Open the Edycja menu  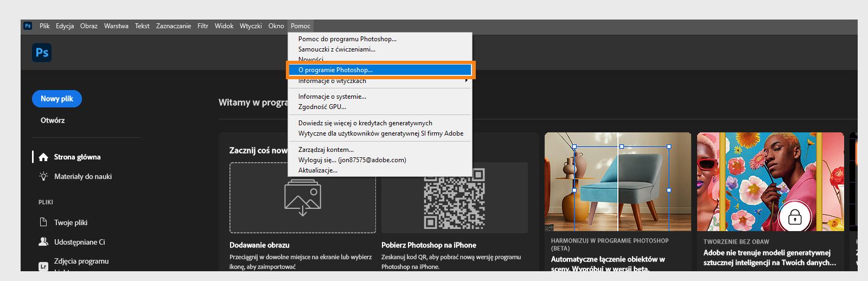pos(65,26)
